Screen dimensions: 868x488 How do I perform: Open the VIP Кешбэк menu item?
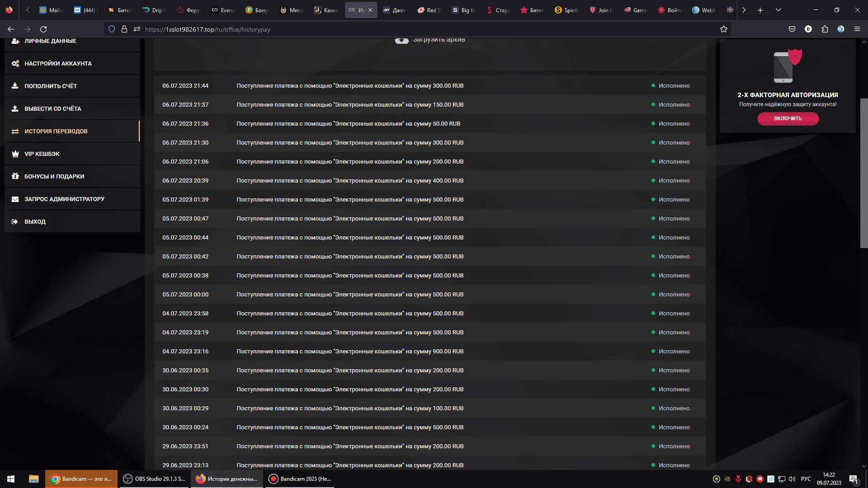[x=42, y=154]
